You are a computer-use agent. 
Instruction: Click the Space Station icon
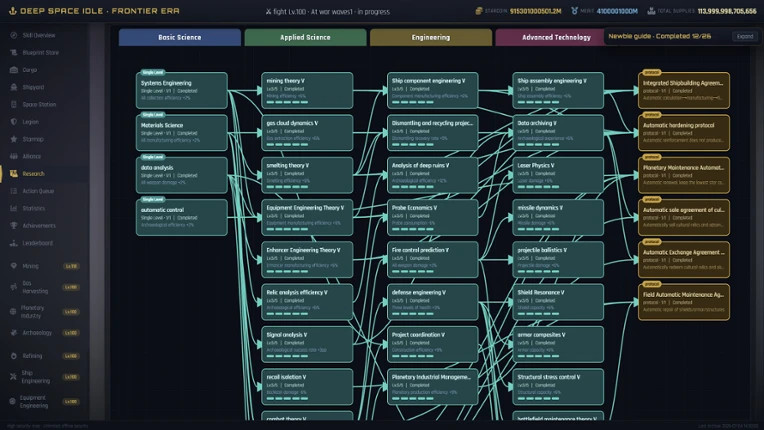(x=14, y=104)
